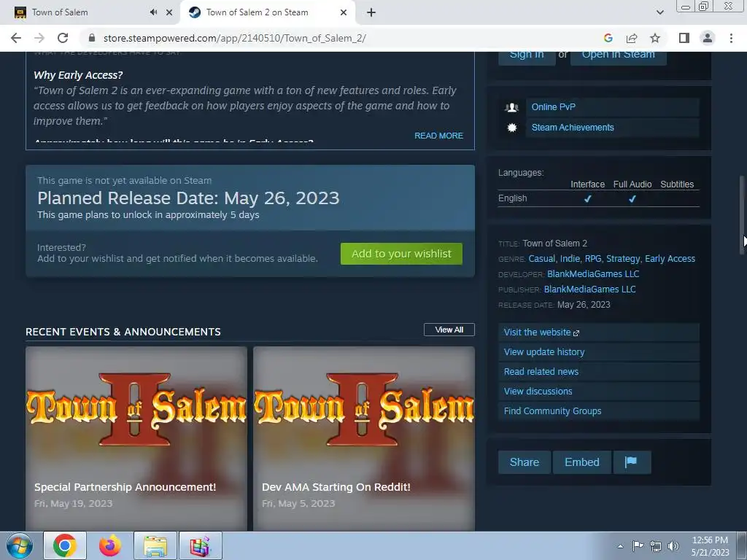
Task: Click the Online PvP people icon
Action: pos(511,107)
